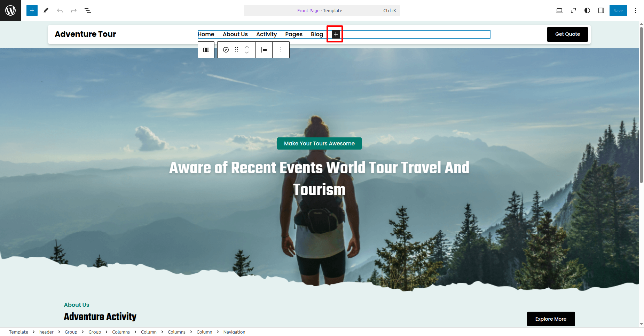The image size is (644, 336).
Task: Click the Undo arrow icon
Action: coord(60,10)
